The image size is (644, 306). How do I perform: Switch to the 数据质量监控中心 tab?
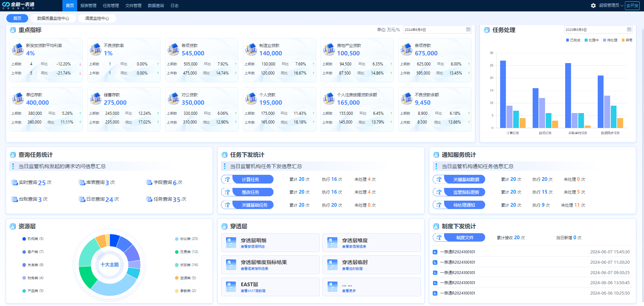pos(53,18)
